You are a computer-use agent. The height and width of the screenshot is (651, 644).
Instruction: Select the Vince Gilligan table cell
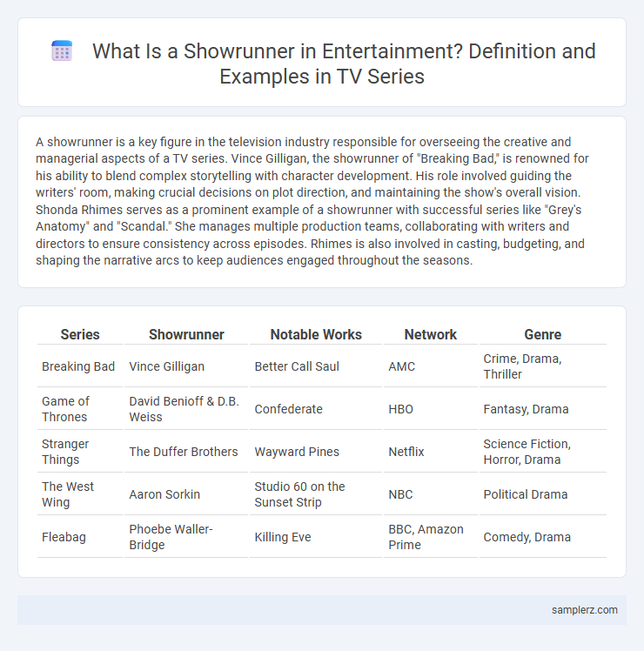point(186,366)
